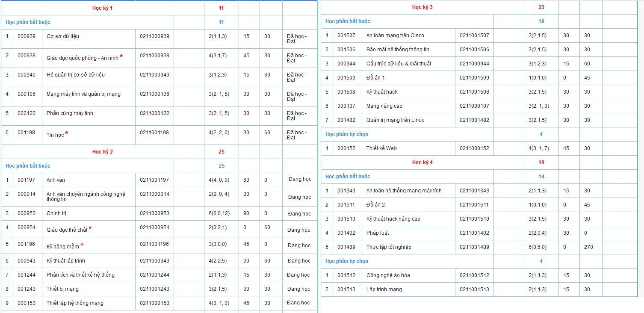
Task: Click the asterisk after Giáo dục thể chất
Action: coord(90,229)
